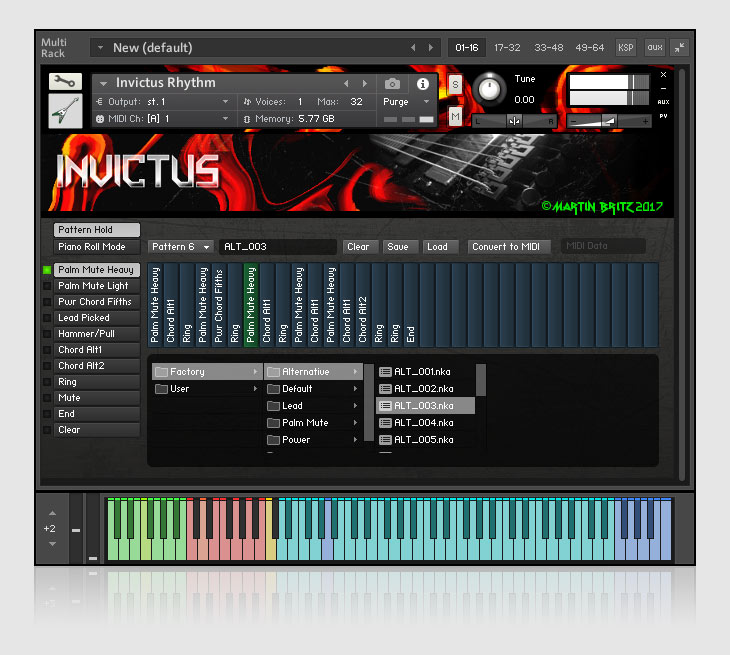
Task: Switch to the 49-64 rack page
Action: (589, 47)
